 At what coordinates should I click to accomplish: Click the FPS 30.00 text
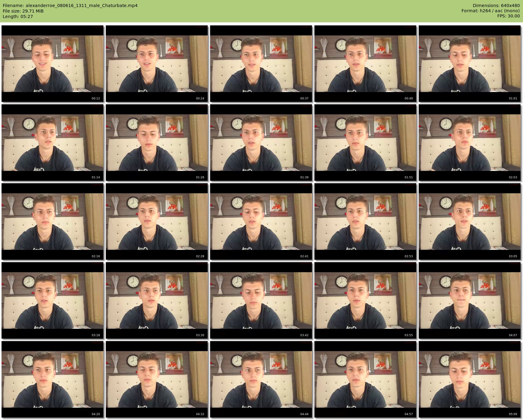coord(508,16)
